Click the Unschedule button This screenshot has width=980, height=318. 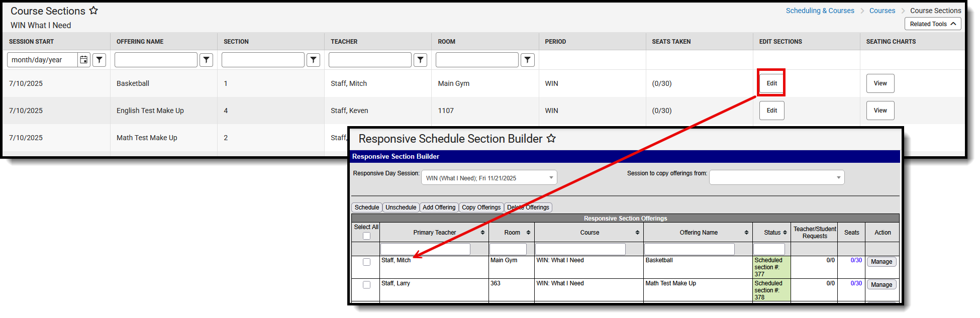pyautogui.click(x=401, y=207)
